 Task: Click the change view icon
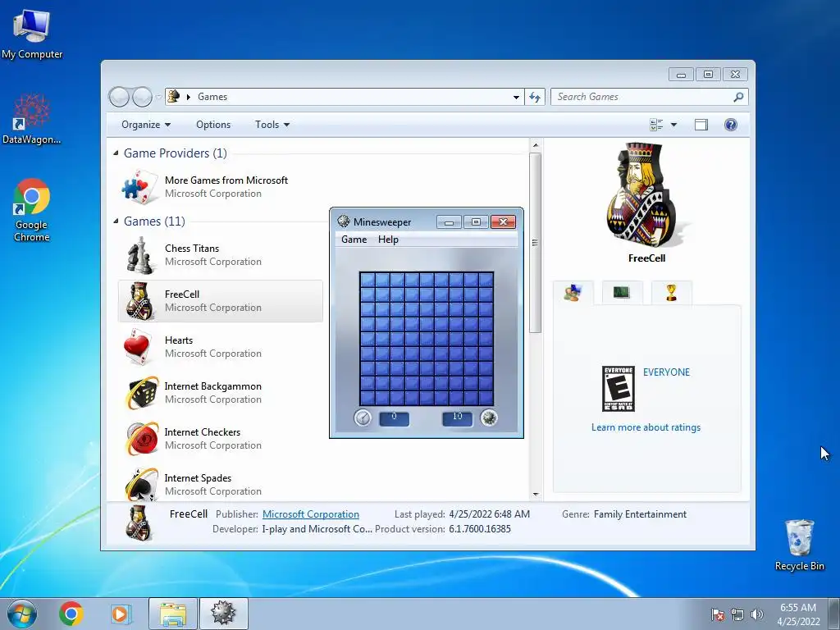click(x=656, y=125)
